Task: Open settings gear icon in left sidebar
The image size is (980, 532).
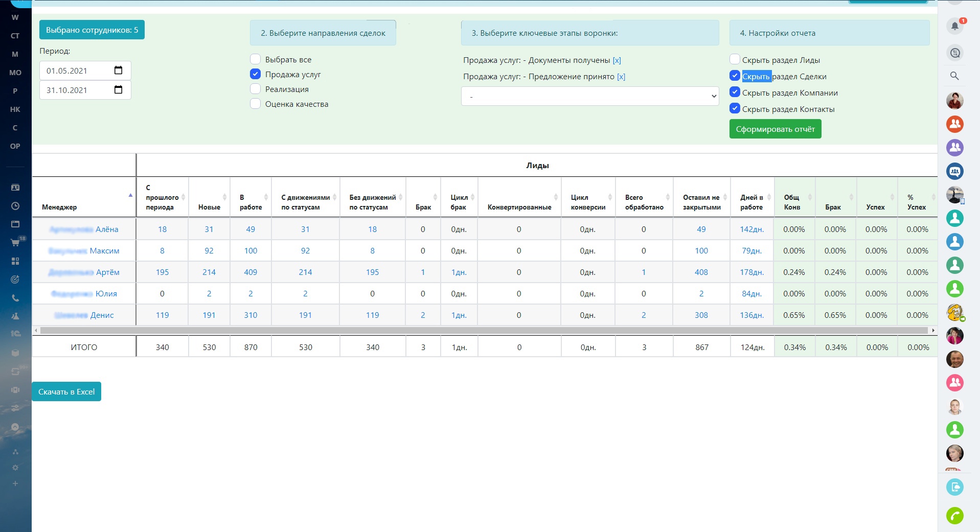Action: pos(15,468)
